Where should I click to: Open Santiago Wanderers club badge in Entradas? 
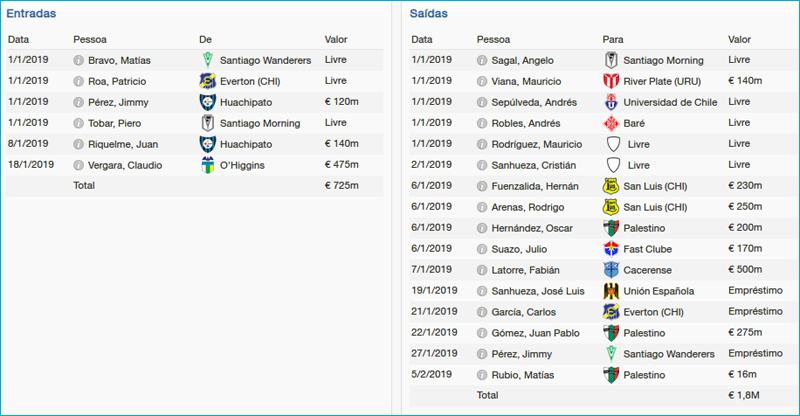(x=208, y=60)
